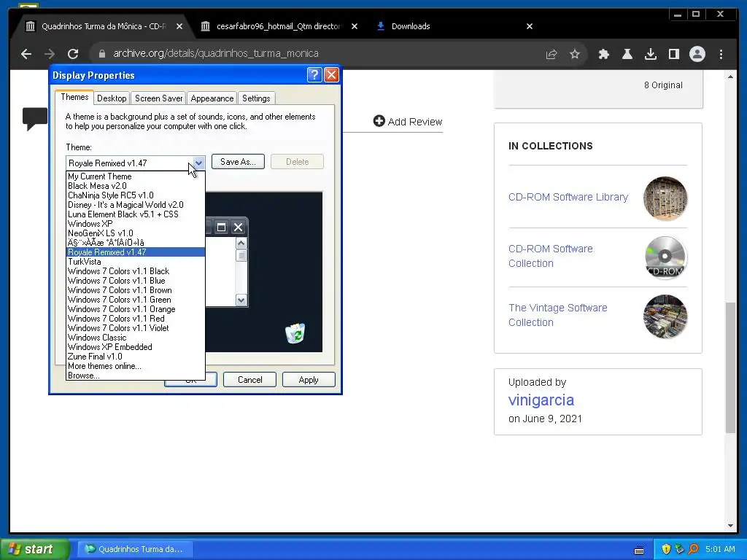Click the page vertical scrollbar thumb
This screenshot has height=560, width=747.
point(730,367)
